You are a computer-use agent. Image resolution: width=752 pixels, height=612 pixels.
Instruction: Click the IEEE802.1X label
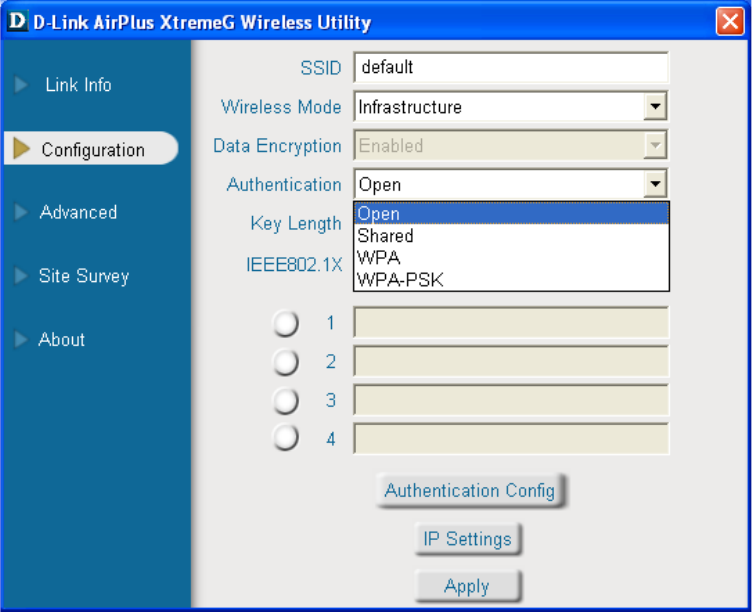[294, 264]
